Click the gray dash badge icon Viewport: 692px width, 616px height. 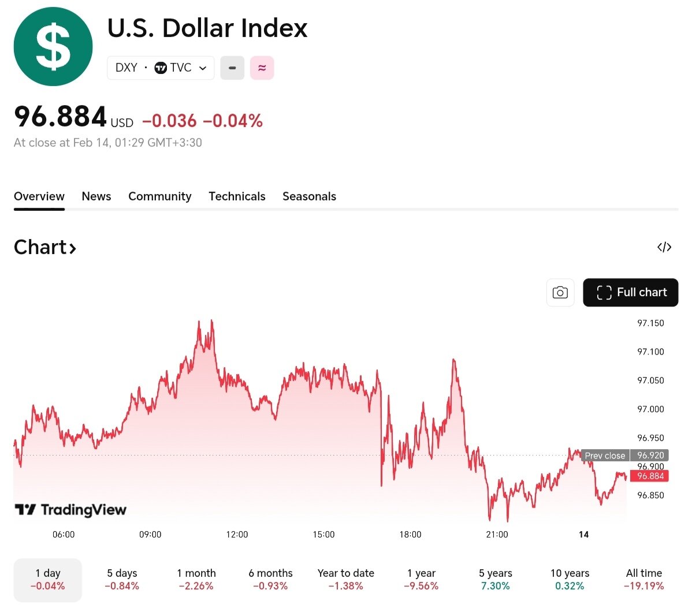tap(232, 68)
